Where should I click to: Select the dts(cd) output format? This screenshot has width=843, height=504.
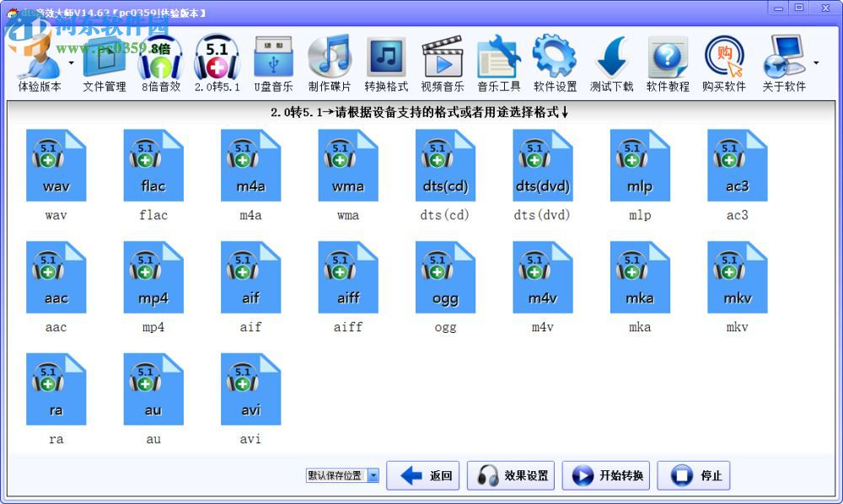[445, 165]
